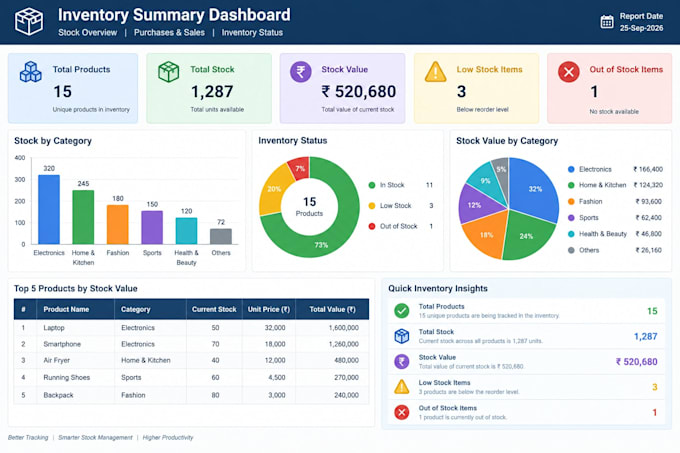Image resolution: width=680 pixels, height=453 pixels.
Task: Switch to Inventory Status tab
Action: (252, 33)
